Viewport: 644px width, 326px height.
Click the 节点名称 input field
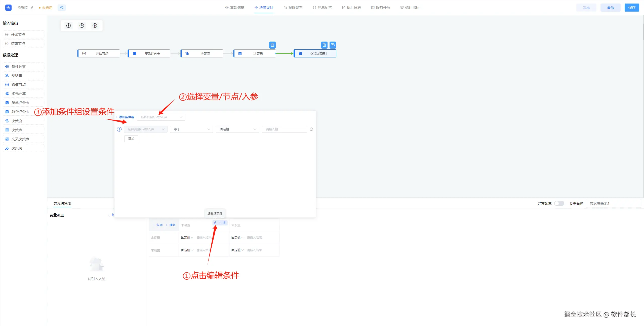[613, 203]
